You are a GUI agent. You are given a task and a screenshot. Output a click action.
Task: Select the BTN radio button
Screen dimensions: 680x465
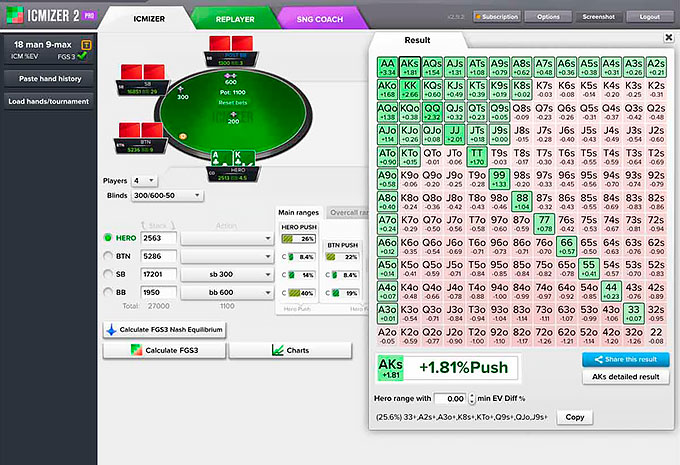(x=108, y=256)
